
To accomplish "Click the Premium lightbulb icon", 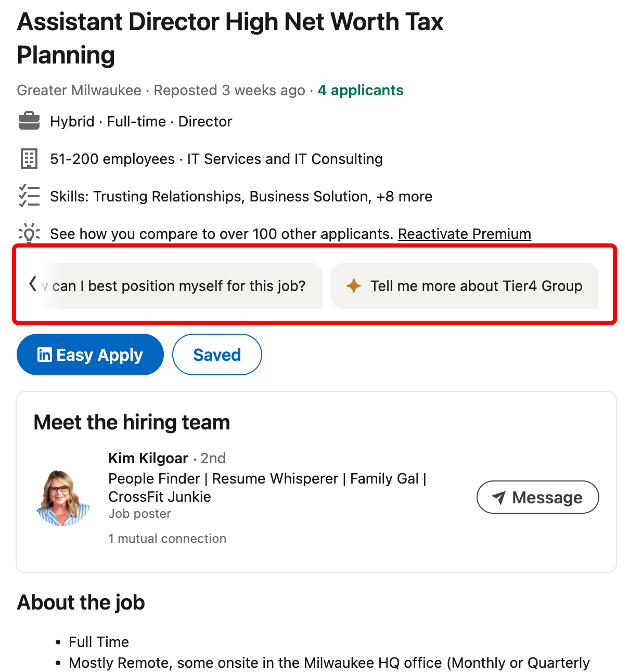I will point(29,234).
